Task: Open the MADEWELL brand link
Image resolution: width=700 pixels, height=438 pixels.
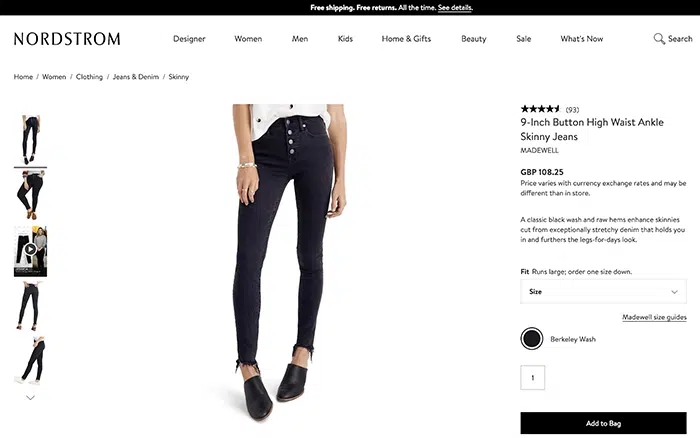Action: [539, 150]
